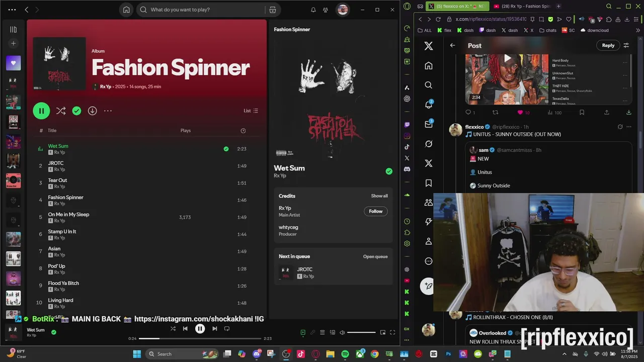This screenshot has width=644, height=362.
Task: Open Spotify miniplayer
Action: tap(383, 332)
